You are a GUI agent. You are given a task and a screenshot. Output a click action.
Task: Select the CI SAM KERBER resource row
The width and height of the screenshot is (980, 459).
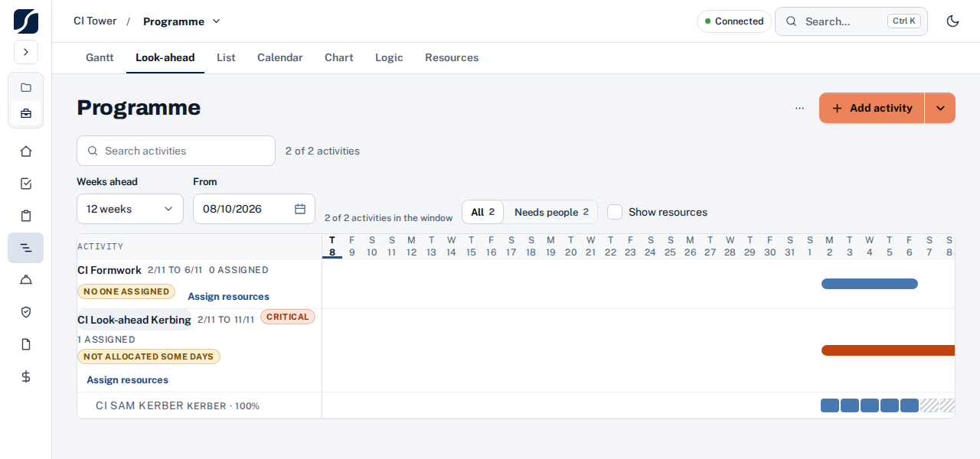coord(200,405)
